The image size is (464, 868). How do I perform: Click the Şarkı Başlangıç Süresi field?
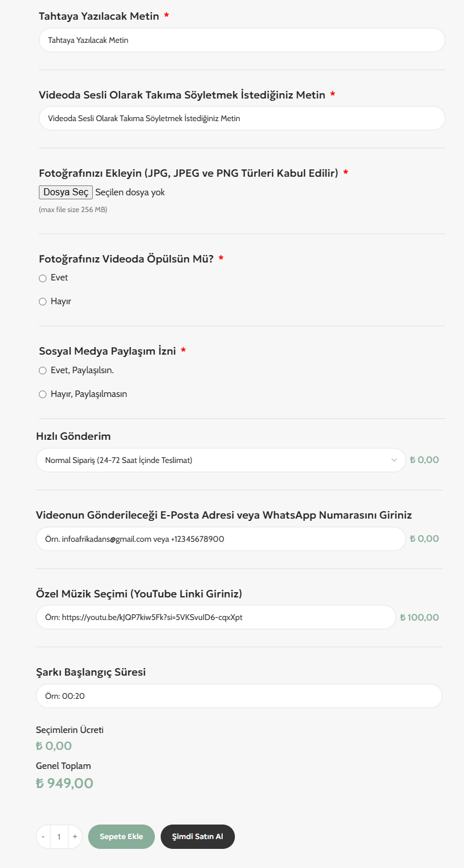coord(239,696)
